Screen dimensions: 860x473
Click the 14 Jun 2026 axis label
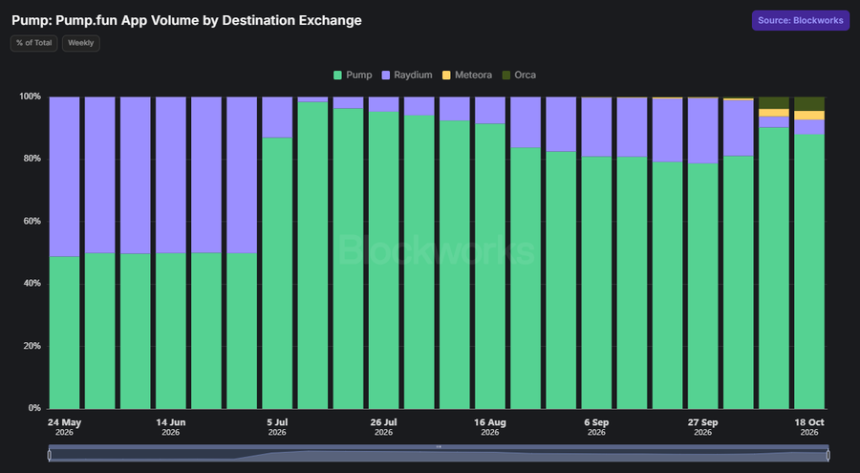point(171,427)
